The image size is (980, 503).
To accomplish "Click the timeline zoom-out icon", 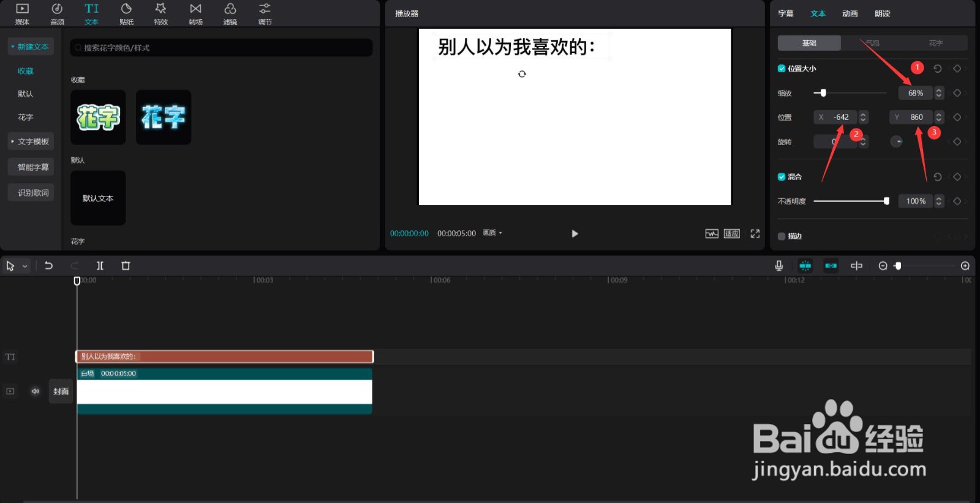I will [x=883, y=266].
